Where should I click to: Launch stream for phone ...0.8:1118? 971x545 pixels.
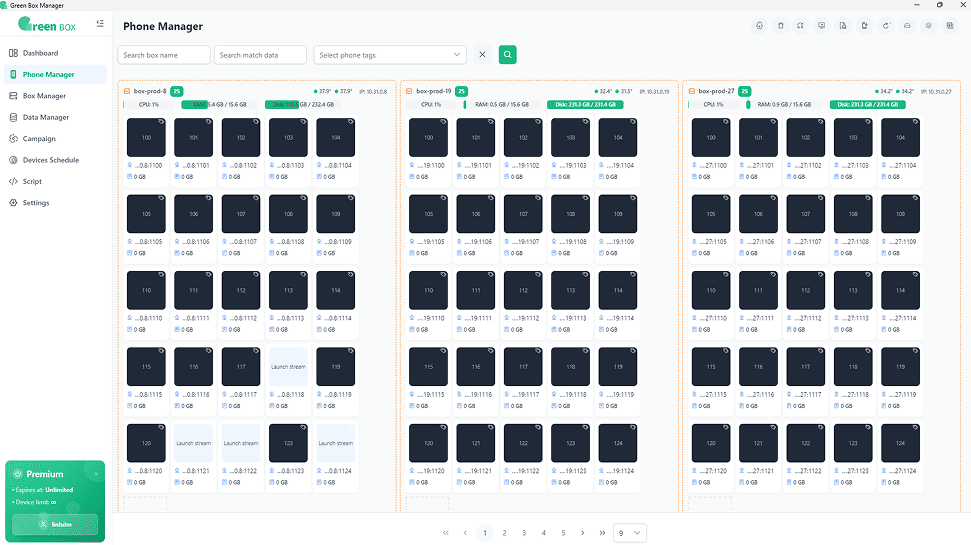click(288, 367)
